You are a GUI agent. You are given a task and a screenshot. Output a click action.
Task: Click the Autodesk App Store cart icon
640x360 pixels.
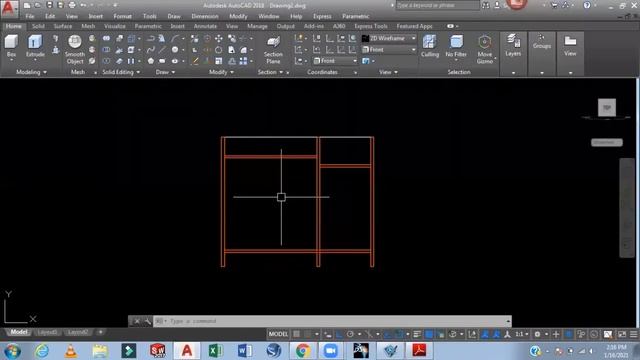pos(554,5)
